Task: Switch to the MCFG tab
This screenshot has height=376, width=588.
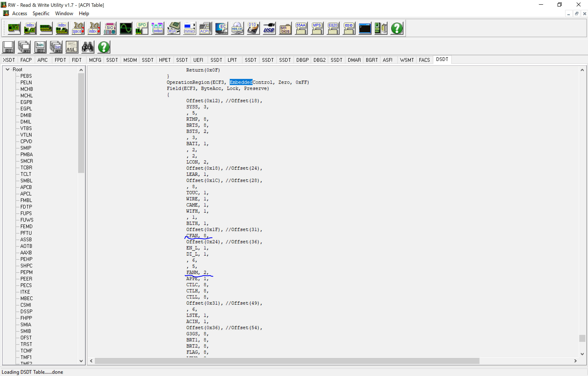Action: click(95, 60)
